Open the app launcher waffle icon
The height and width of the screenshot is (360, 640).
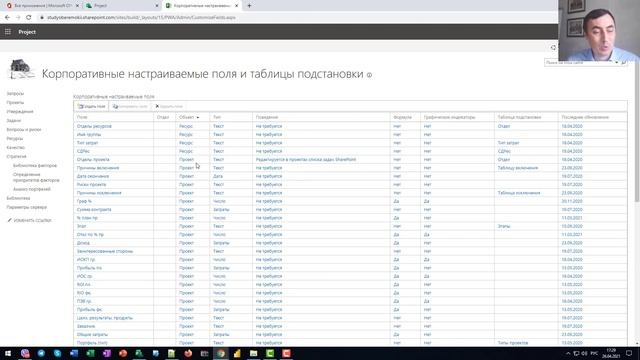click(8, 32)
